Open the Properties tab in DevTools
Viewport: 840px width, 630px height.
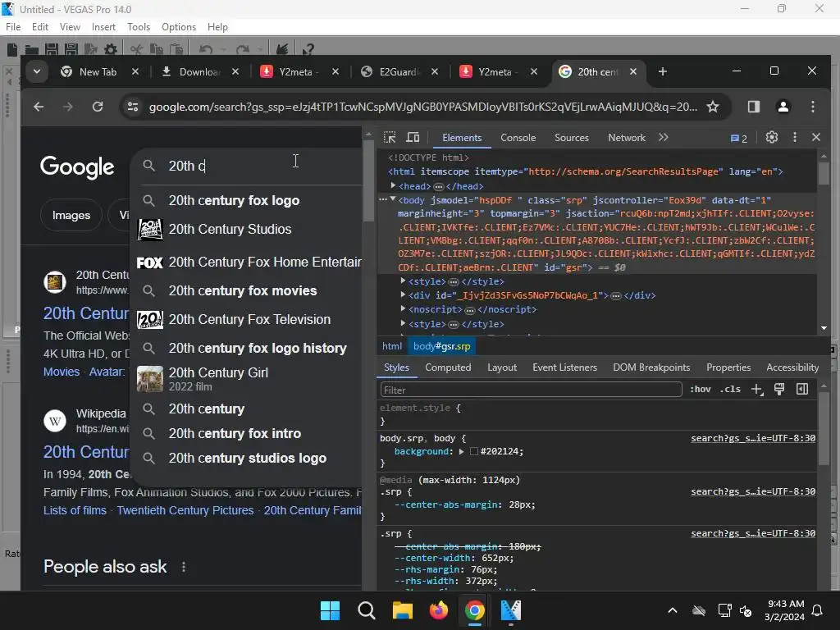[728, 367]
